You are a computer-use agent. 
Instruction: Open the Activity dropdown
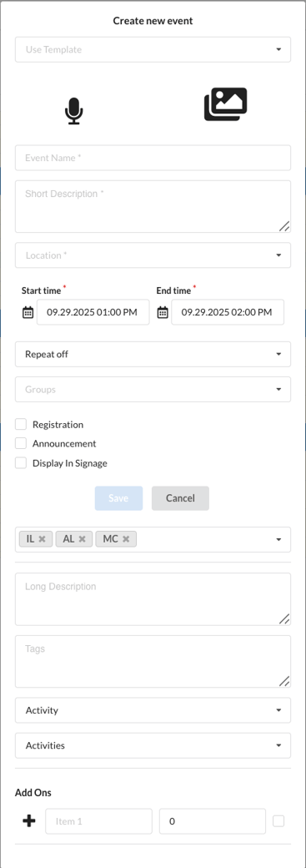[153, 710]
